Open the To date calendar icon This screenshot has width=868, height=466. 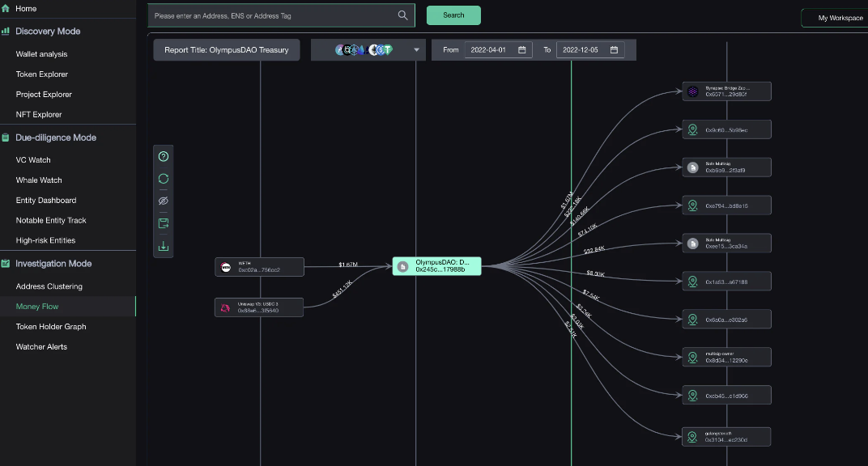[614, 50]
